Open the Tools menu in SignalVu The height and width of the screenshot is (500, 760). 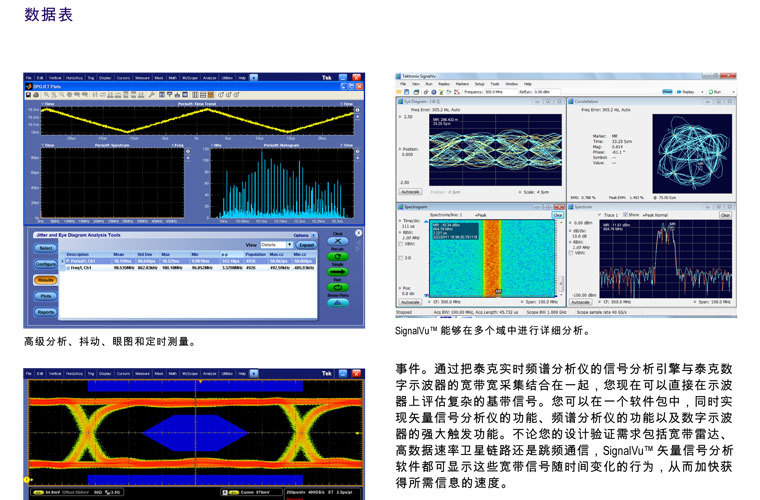[x=494, y=83]
